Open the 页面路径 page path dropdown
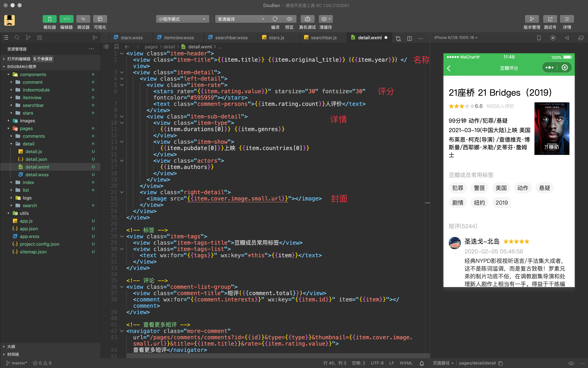Screen dimensions: 588x368 [443, 363]
